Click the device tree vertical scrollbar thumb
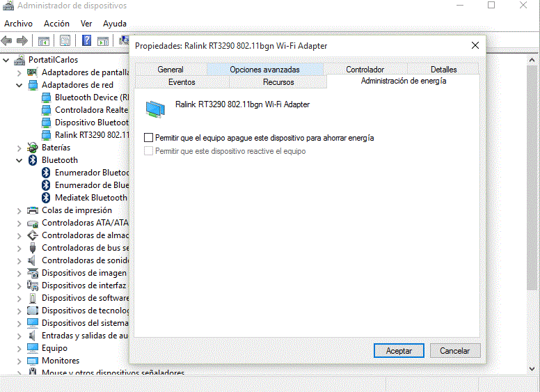Screen dimensions: 540x392 [532, 178]
